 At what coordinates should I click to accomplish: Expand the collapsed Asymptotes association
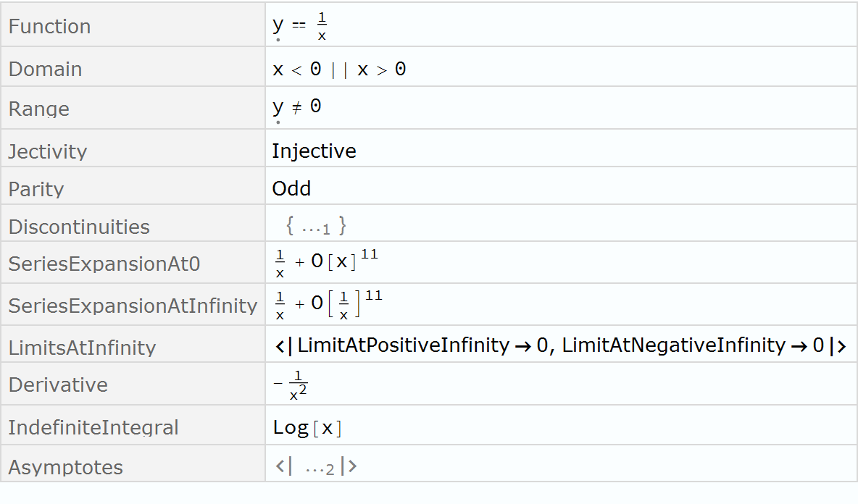317,467
